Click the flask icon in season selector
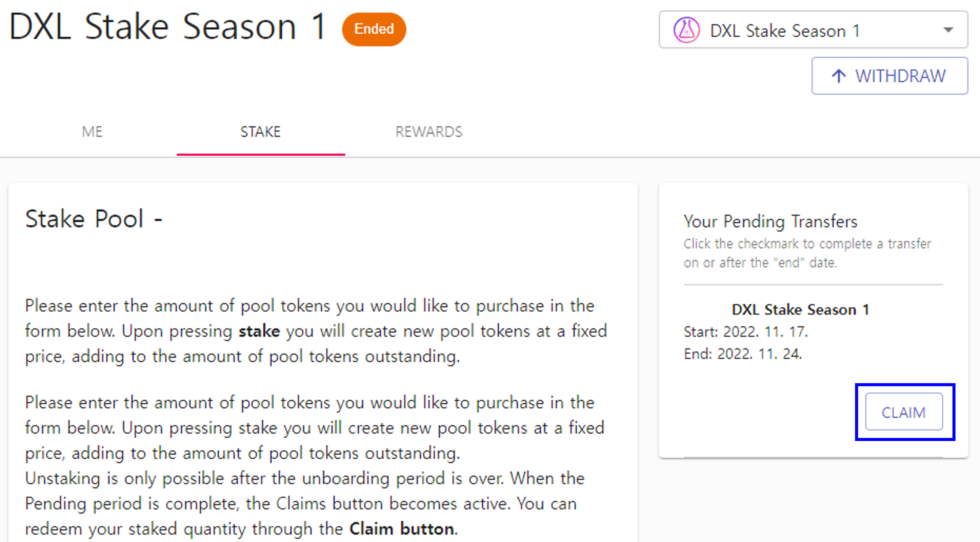This screenshot has width=980, height=542. (x=686, y=30)
